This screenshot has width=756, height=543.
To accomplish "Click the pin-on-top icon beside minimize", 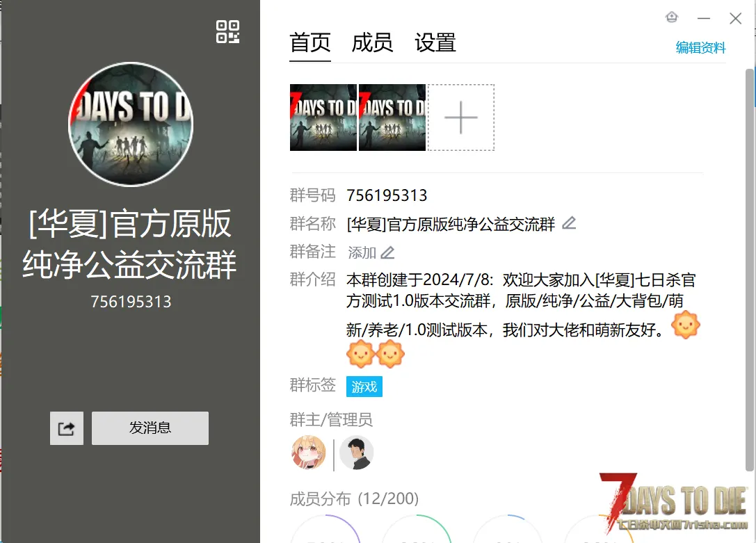I will [x=672, y=18].
